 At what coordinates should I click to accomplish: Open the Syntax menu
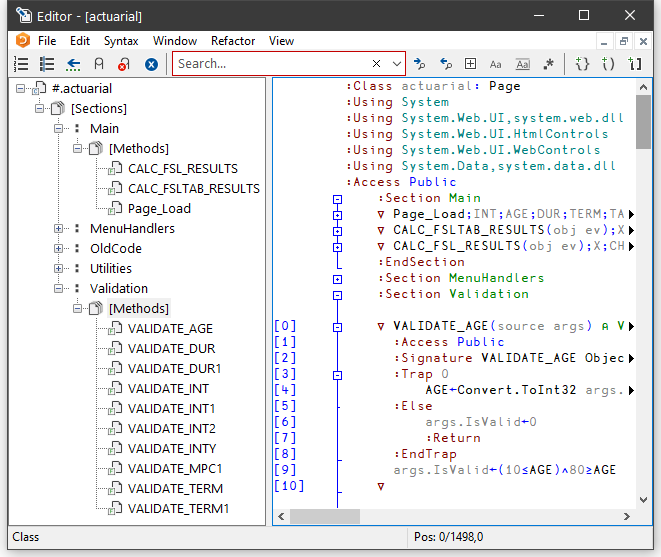pyautogui.click(x=121, y=41)
